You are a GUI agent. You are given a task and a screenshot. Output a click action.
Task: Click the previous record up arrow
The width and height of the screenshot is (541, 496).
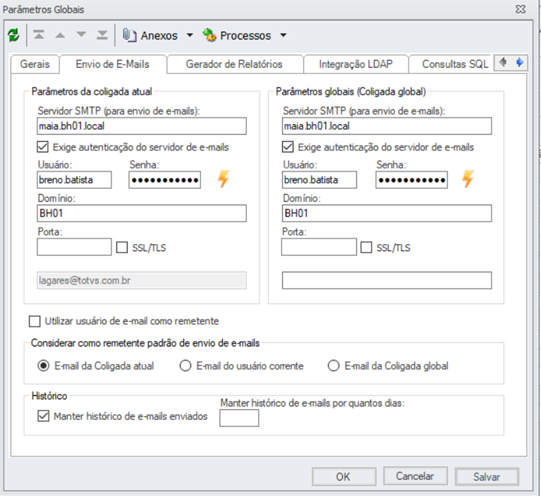[60, 35]
